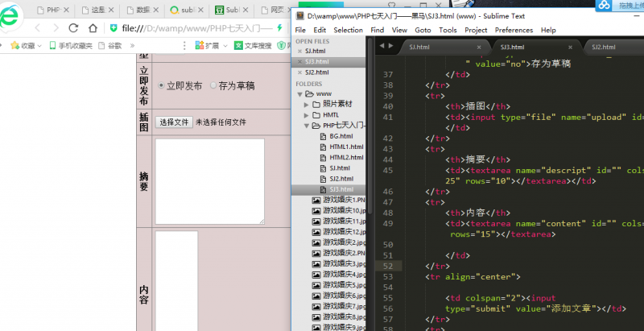Close SJ3.html in the Open Files list

[299, 61]
